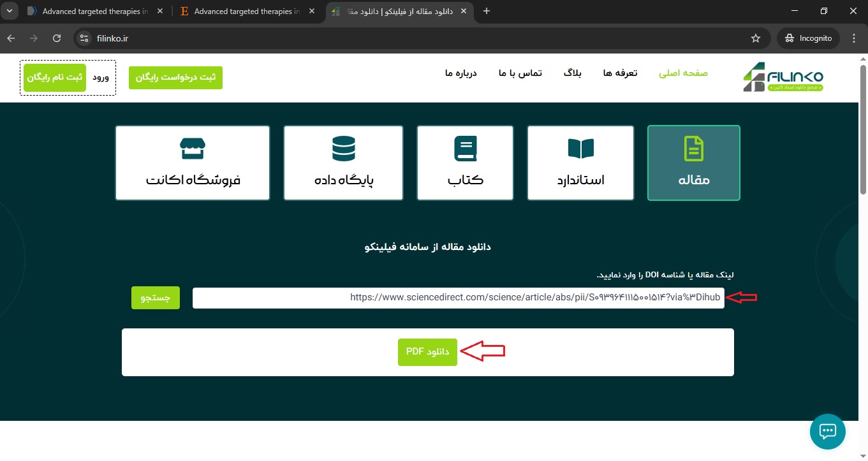Image resolution: width=868 pixels, height=461 pixels.
Task: Open a new tab with plus icon
Action: coord(487,11)
